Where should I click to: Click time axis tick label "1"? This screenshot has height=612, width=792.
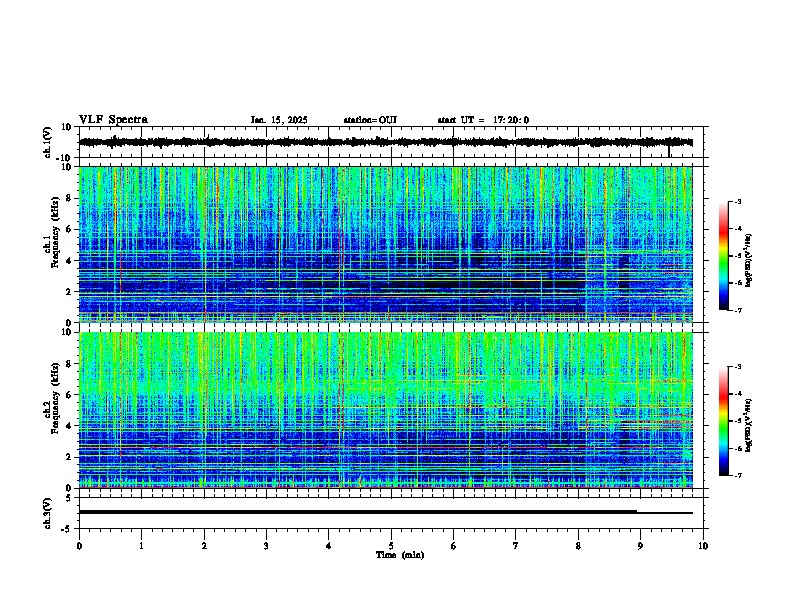(141, 546)
